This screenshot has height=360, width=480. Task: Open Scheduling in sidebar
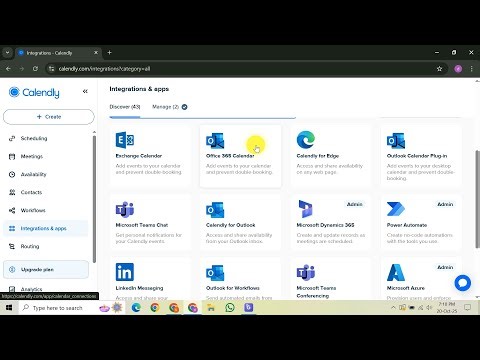point(34,138)
